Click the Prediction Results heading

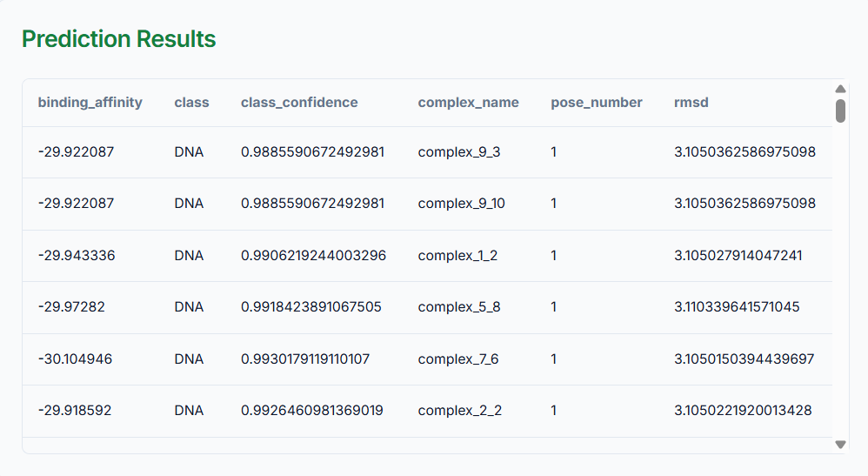tap(118, 39)
